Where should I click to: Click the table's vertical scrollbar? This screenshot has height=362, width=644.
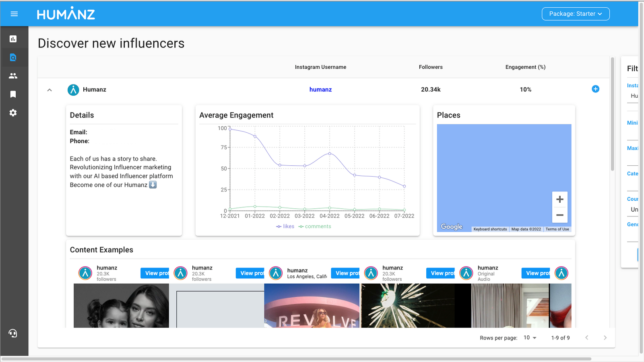point(613,114)
